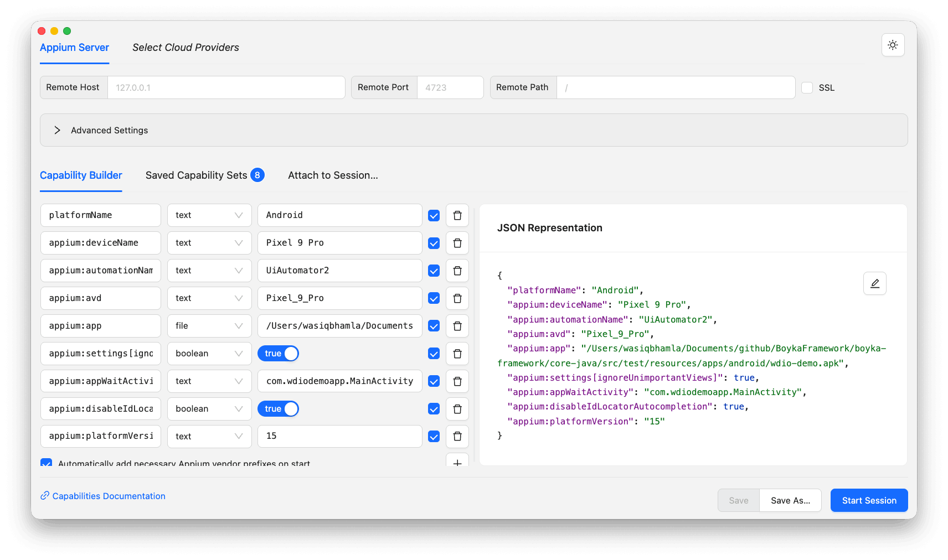The image size is (948, 560).
Task: Open the Saved Capability Sets tab
Action: pos(197,175)
